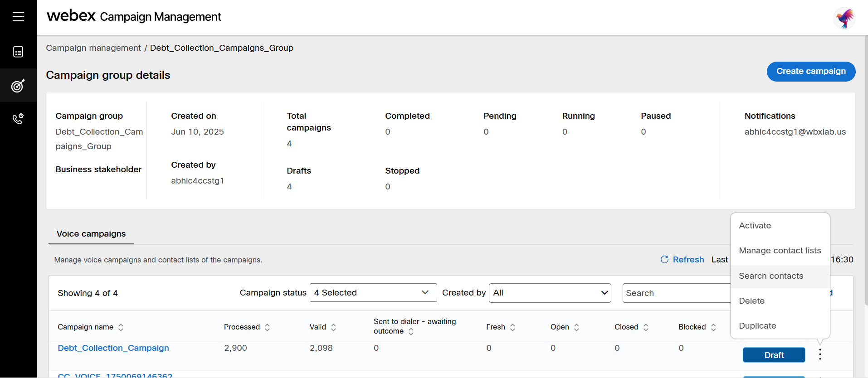Sort by Fresh column
The width and height of the screenshot is (868, 378).
pos(512,327)
